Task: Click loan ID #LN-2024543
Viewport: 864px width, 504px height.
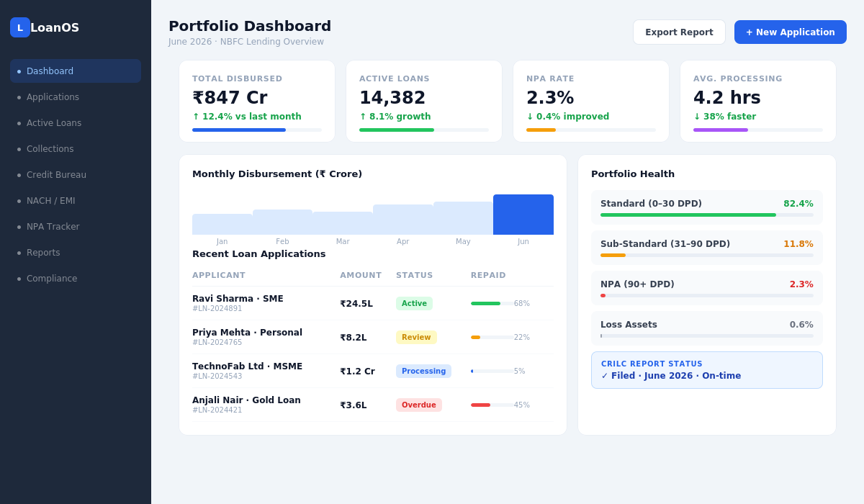Action: pos(217,377)
